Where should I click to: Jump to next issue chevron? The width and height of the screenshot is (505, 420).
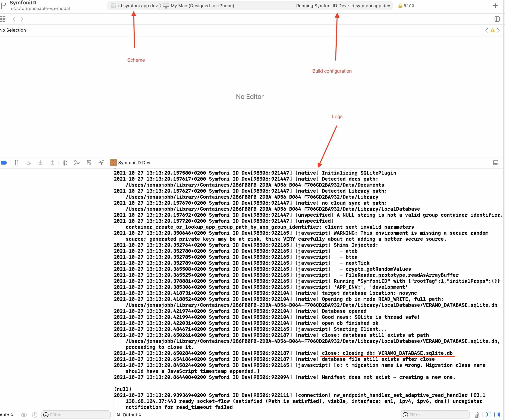click(498, 30)
